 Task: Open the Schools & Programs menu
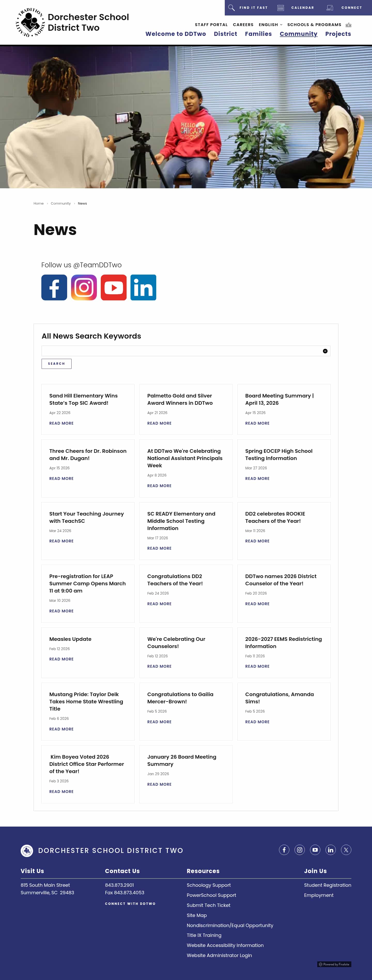[314, 25]
